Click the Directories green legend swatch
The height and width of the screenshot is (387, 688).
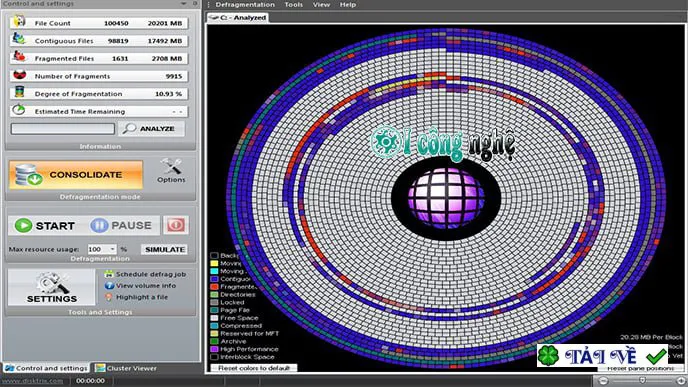click(214, 294)
